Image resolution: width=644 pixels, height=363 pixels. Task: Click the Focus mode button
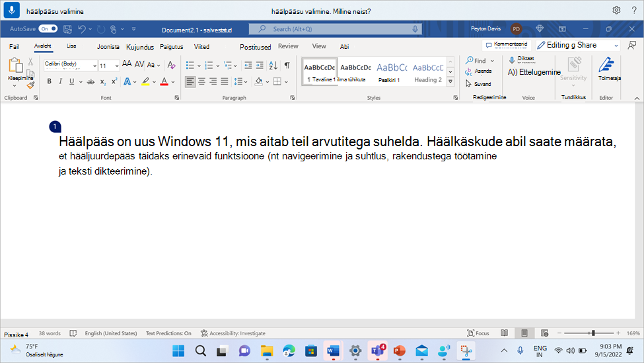tap(478, 333)
